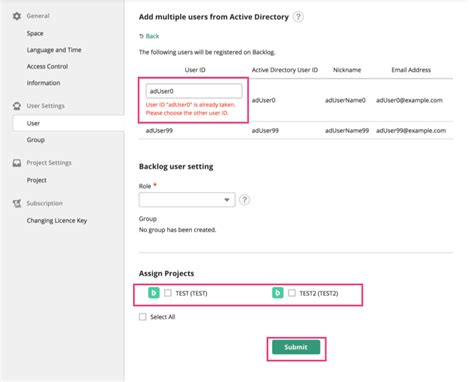Click the adUserName0 nickname cell
The width and height of the screenshot is (474, 382).
coord(345,100)
